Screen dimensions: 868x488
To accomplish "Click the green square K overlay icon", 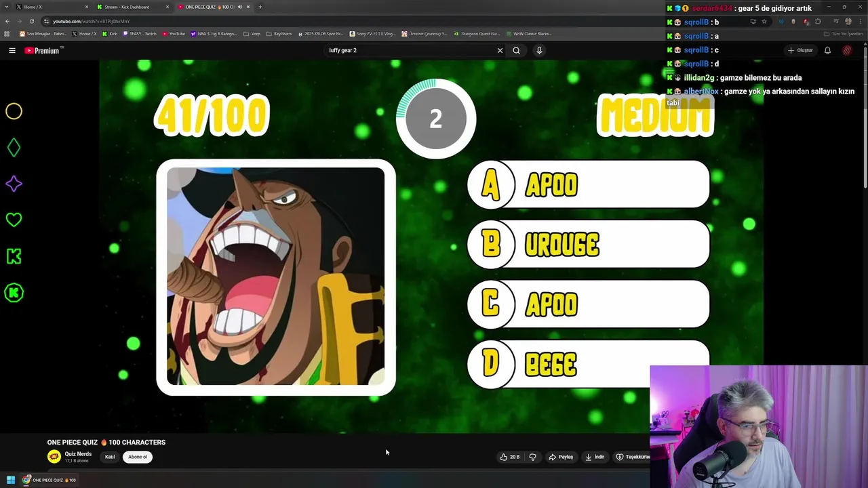I will 14,256.
